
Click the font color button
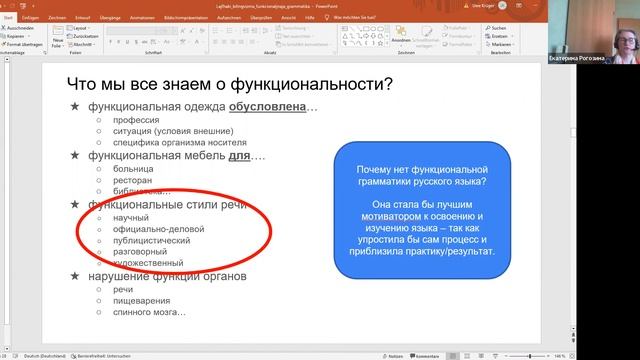tap(198, 42)
